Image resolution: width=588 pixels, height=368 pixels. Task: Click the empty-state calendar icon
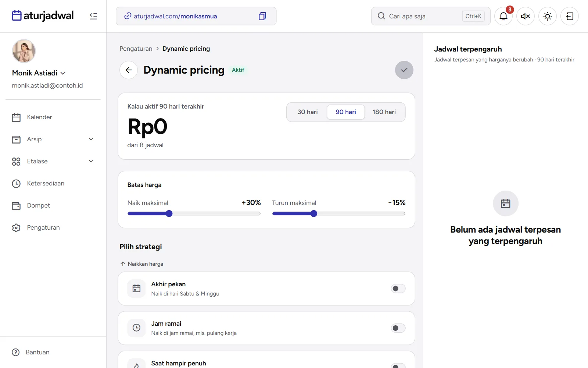point(506,203)
